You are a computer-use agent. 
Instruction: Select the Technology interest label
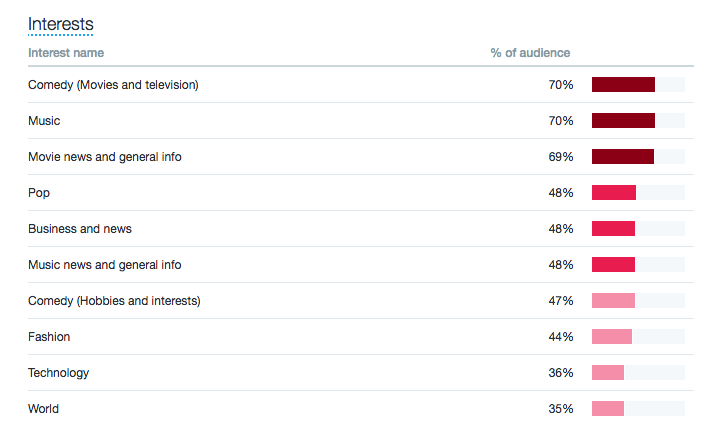(x=58, y=373)
